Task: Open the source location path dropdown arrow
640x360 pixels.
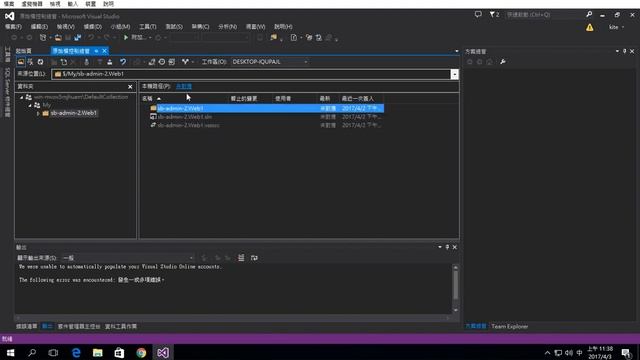Action: coord(454,74)
